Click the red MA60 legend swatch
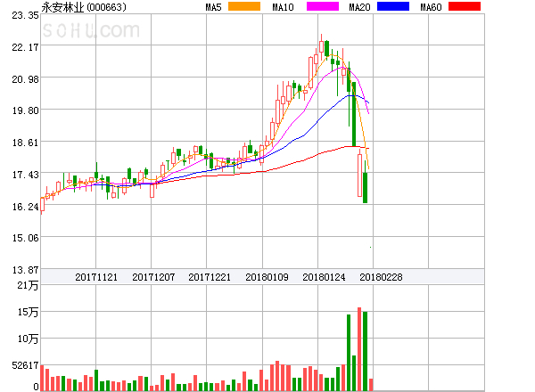Screen dimensions: 535x392 click(x=465, y=6)
